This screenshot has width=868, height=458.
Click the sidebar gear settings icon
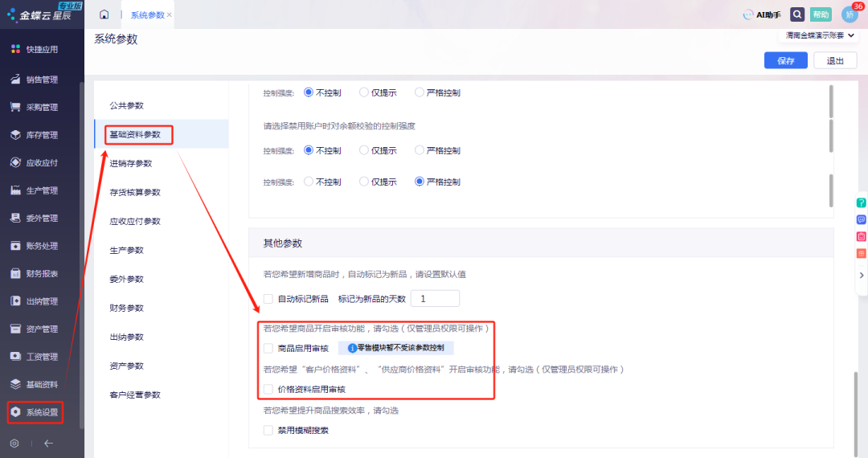pos(14,443)
